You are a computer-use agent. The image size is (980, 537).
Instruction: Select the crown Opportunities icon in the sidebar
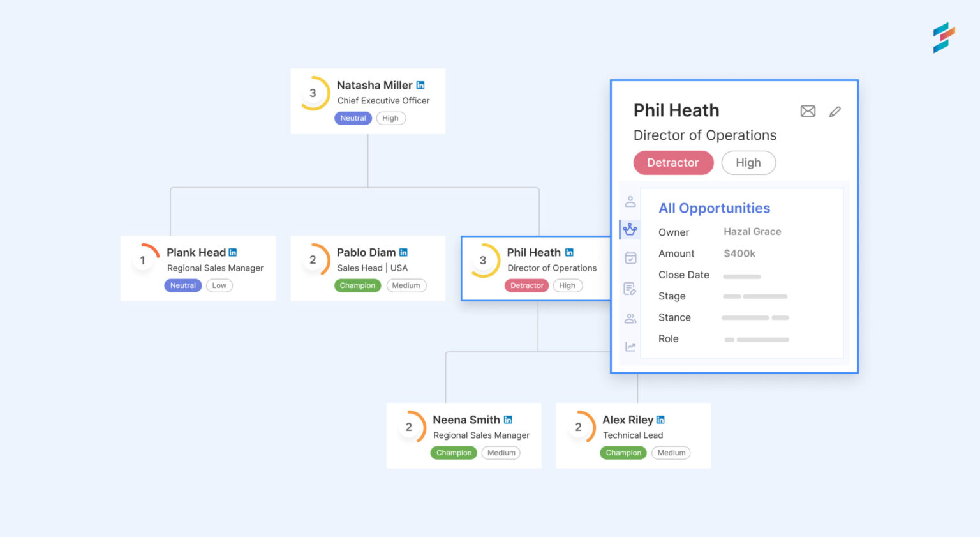click(630, 229)
